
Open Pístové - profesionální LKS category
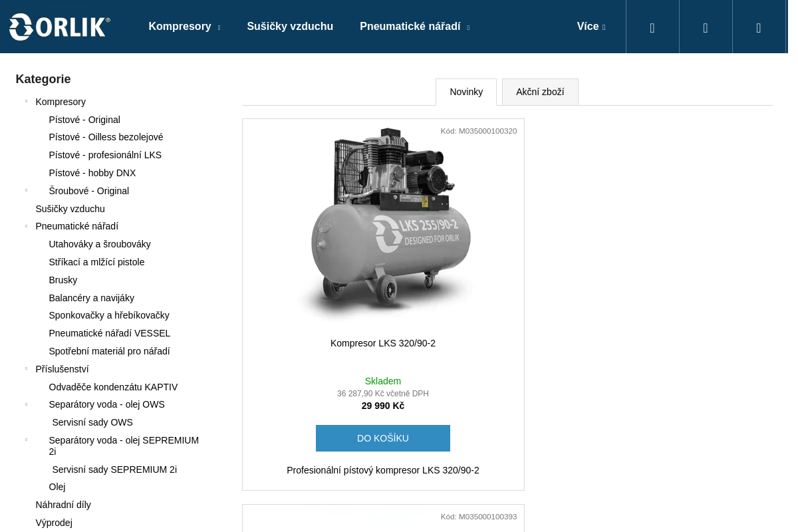(105, 155)
